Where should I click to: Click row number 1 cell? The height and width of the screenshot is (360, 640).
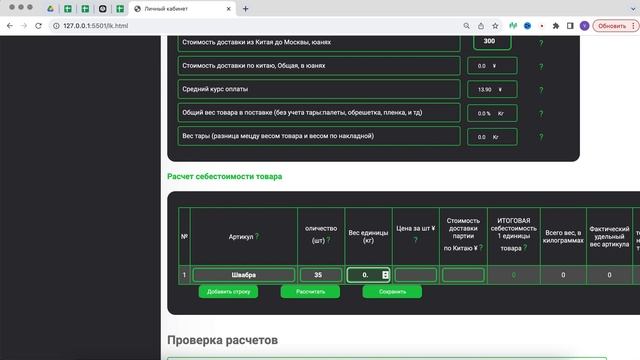184,275
